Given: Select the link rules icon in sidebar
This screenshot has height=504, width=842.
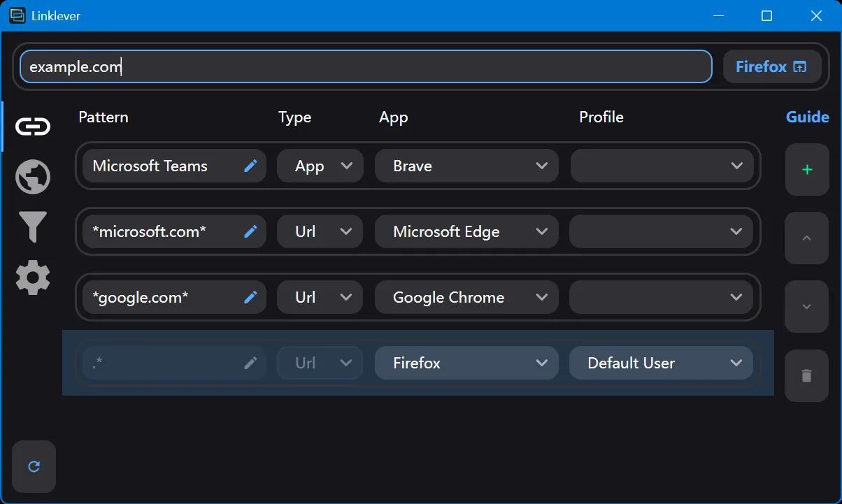Looking at the screenshot, I should (32, 127).
